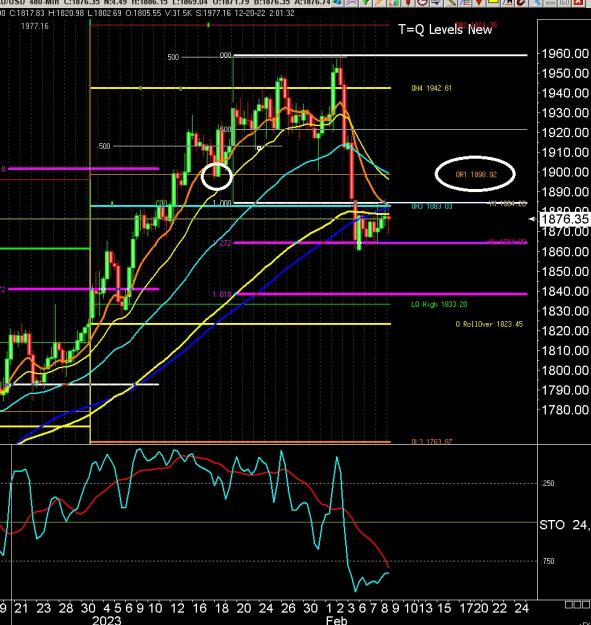
Task: Select the white horizontal line at 1960 level
Action: pos(380,55)
